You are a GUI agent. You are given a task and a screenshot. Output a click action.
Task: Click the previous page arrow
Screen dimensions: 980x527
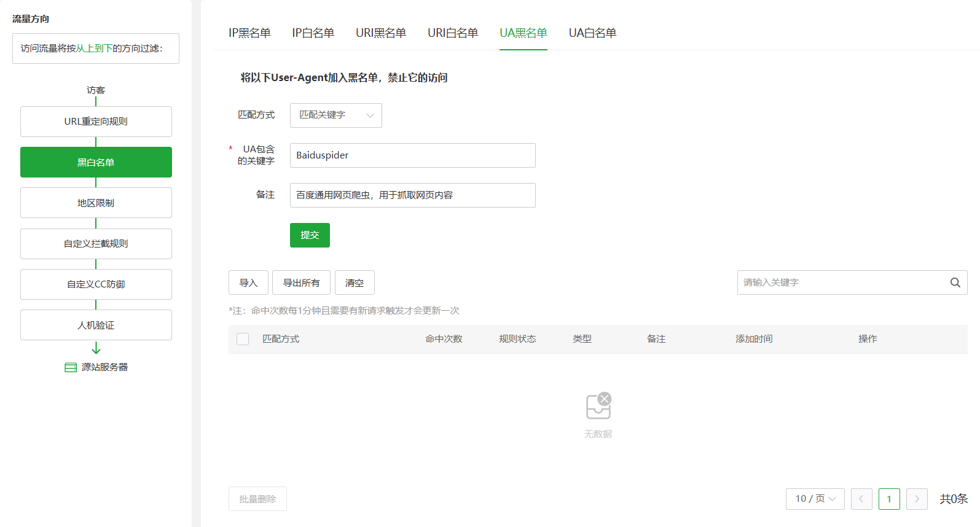click(861, 499)
